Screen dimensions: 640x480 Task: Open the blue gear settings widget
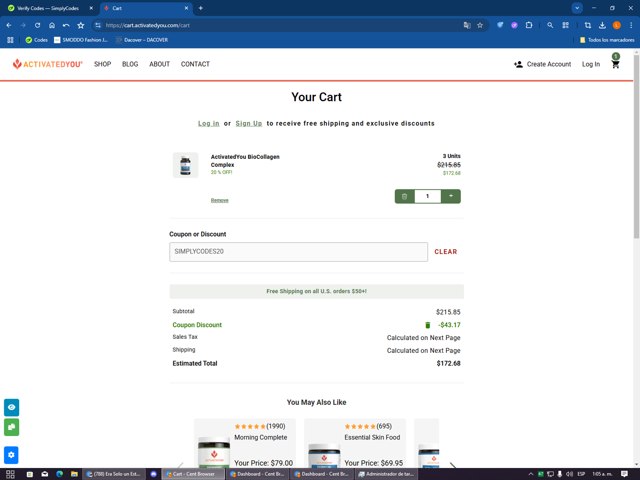pyautogui.click(x=11, y=455)
